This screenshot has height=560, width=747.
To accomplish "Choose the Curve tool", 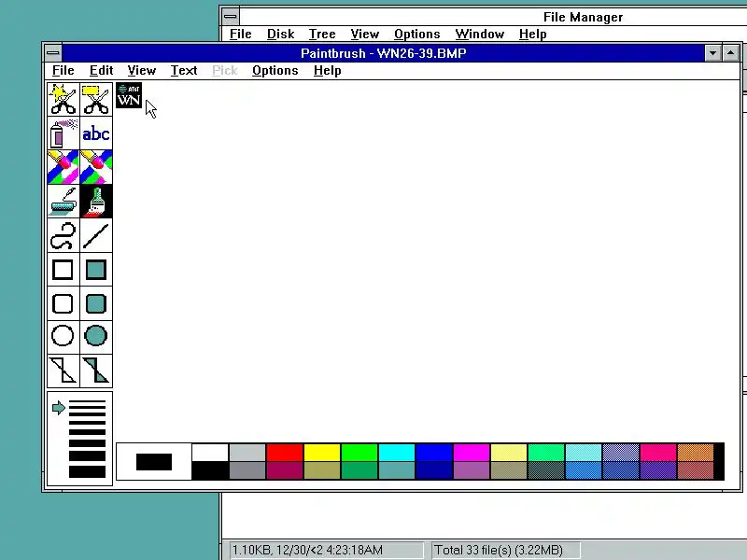I will (63, 235).
